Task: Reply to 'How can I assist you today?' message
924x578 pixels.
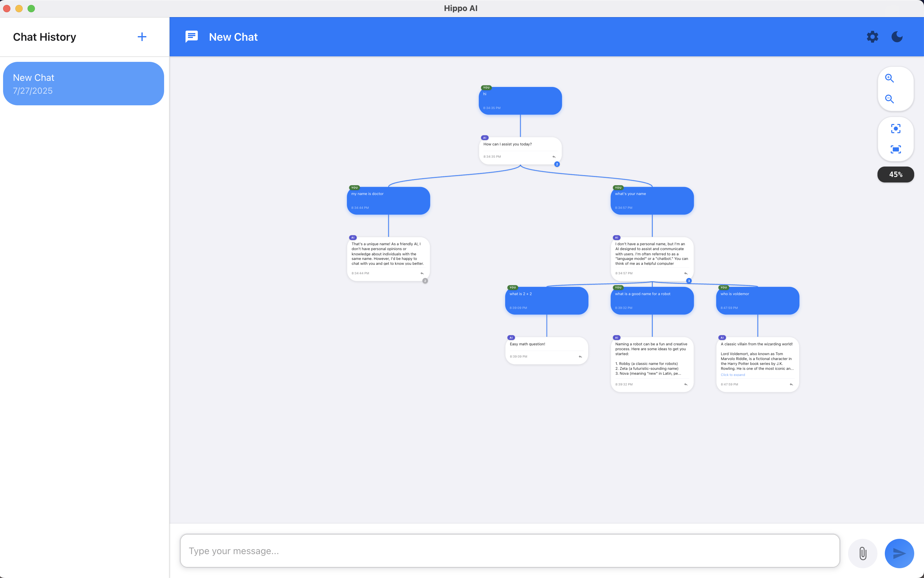Action: [554, 157]
